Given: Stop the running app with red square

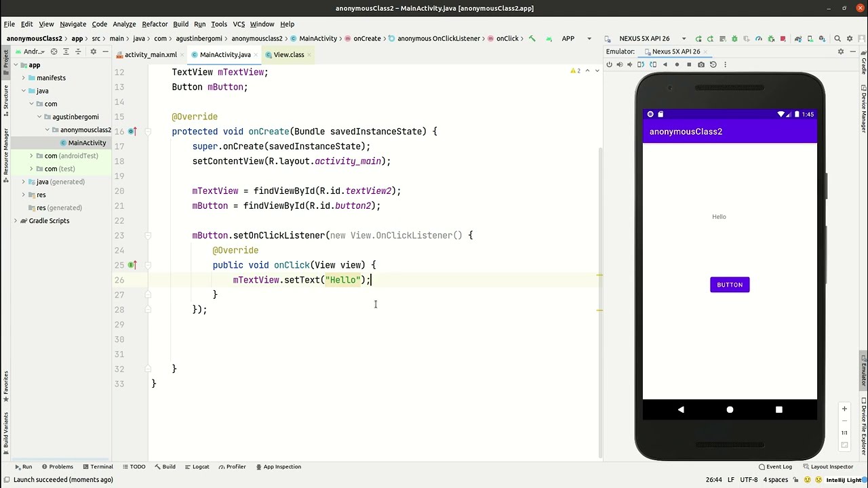Looking at the screenshot, I should tap(783, 39).
